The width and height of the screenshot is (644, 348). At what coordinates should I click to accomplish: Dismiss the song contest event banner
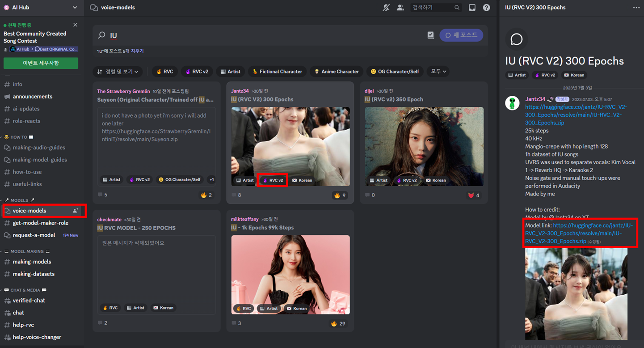(x=75, y=25)
